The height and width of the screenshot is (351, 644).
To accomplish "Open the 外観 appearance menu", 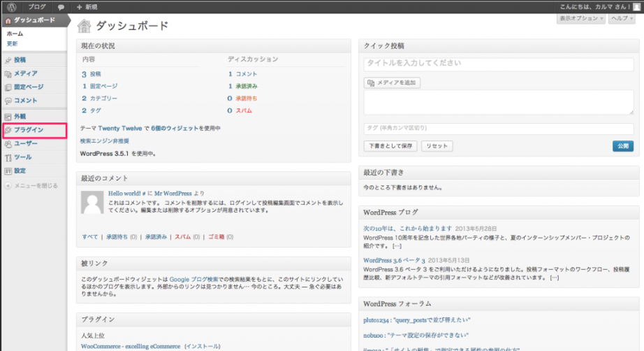I will tap(20, 117).
